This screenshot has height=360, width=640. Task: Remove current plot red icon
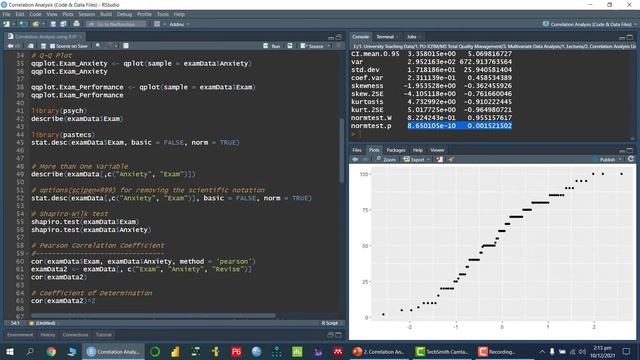(439, 160)
